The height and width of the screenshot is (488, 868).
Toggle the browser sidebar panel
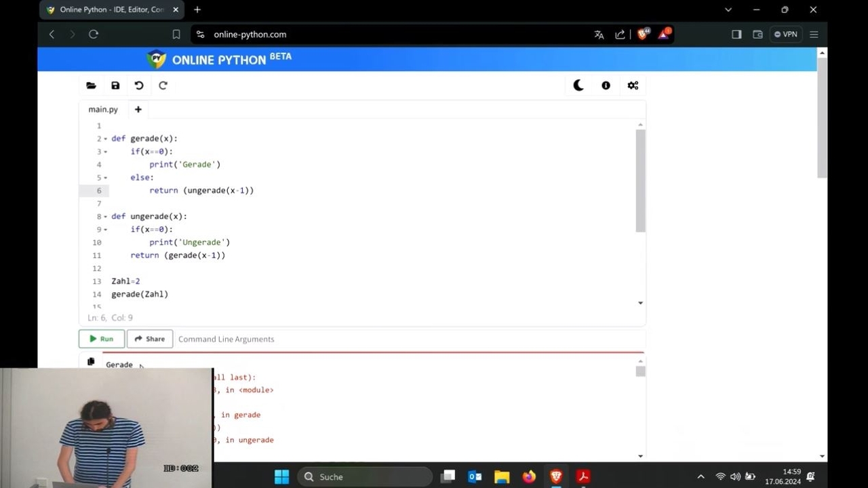pyautogui.click(x=736, y=35)
